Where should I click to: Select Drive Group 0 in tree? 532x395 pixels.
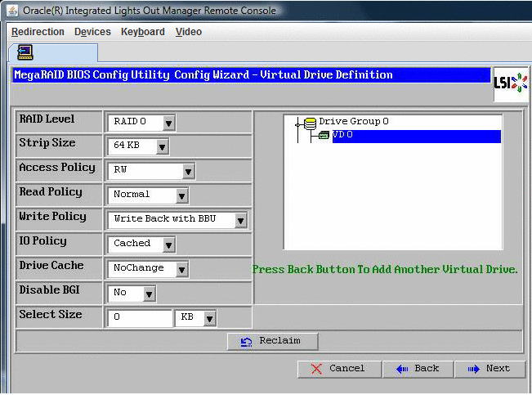point(354,121)
